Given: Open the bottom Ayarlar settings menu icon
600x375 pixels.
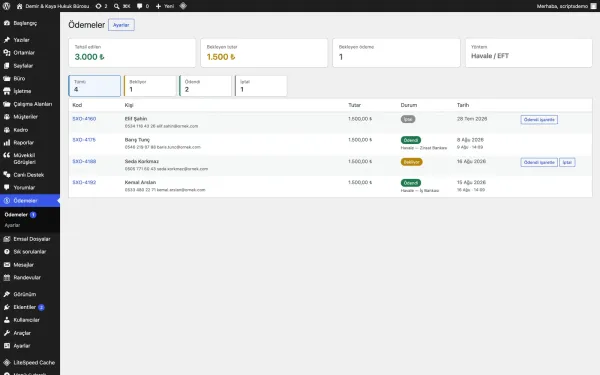Looking at the screenshot, I should [7, 346].
